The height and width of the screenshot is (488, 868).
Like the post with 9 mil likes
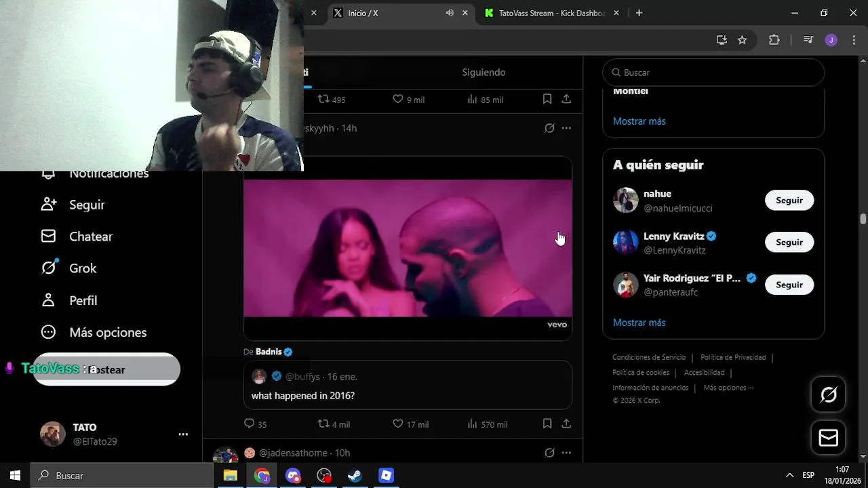(x=408, y=99)
